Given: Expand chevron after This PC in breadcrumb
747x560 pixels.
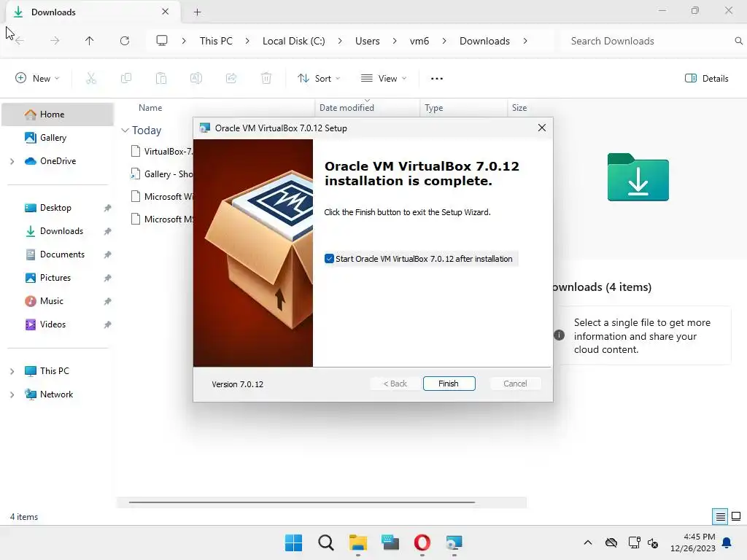Looking at the screenshot, I should (247, 41).
